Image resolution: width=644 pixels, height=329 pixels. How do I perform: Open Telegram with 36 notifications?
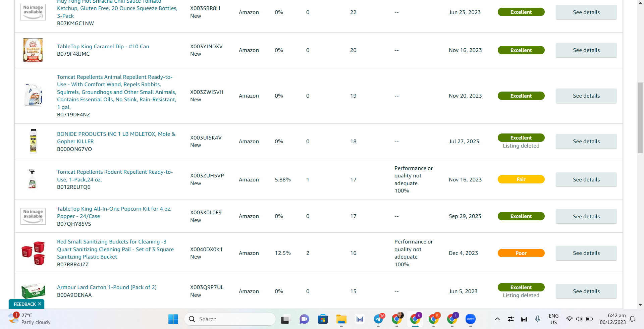click(379, 319)
